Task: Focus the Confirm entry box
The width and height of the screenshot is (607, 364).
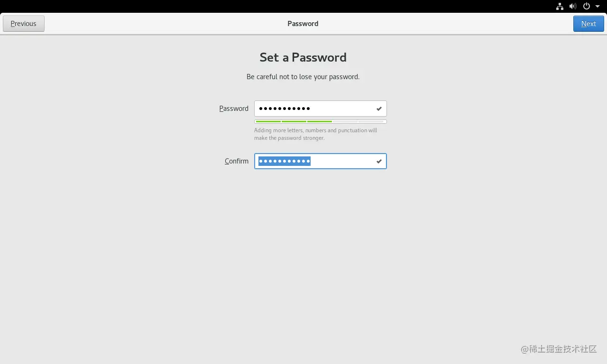Action: click(x=321, y=161)
